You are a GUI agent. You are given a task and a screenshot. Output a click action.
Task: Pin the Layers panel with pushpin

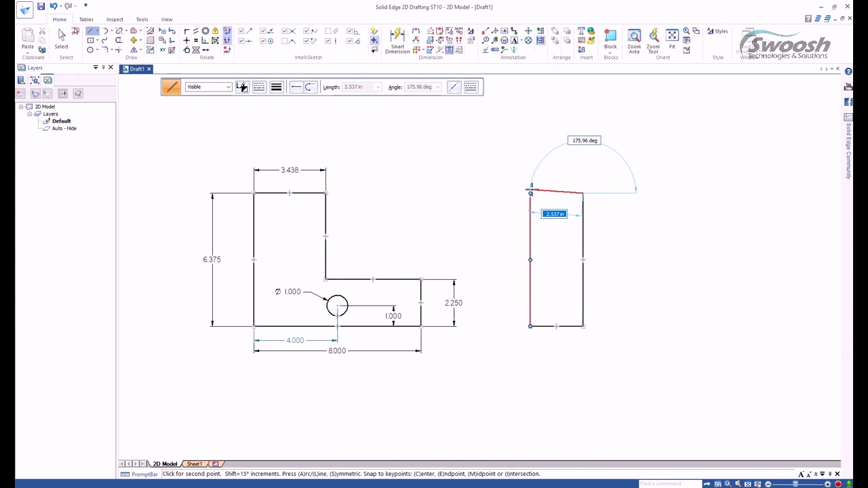click(x=103, y=67)
